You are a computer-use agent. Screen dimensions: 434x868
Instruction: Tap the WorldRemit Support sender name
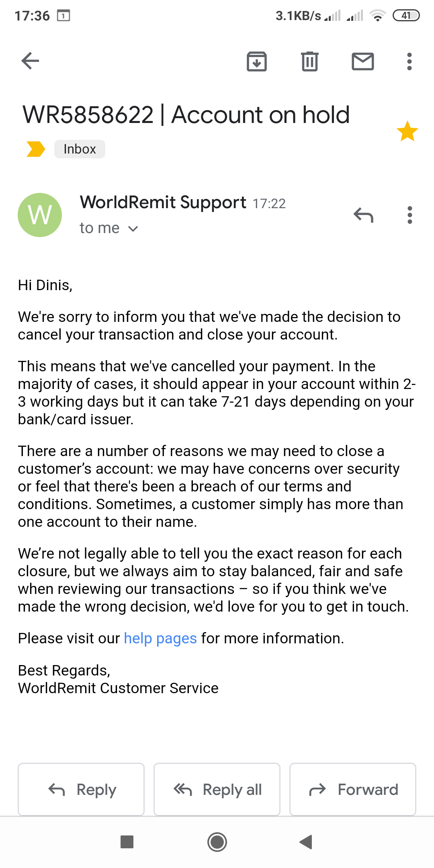(163, 202)
